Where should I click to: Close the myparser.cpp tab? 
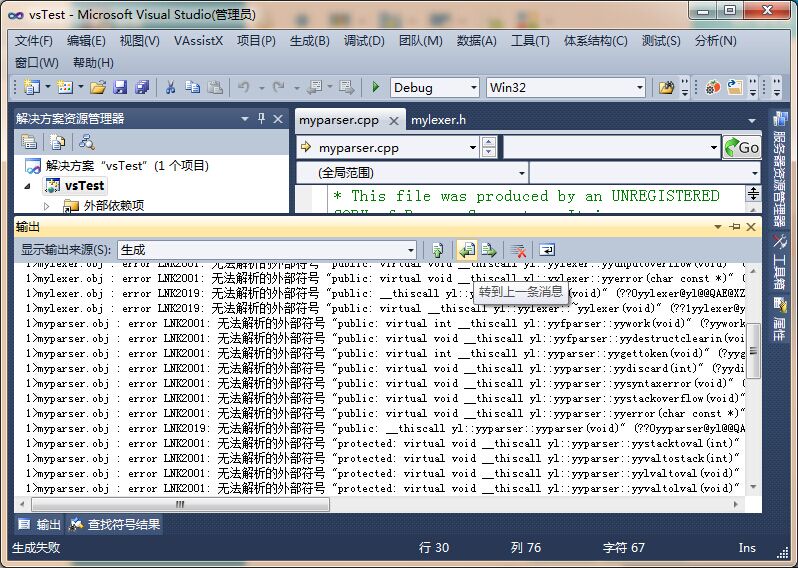393,121
